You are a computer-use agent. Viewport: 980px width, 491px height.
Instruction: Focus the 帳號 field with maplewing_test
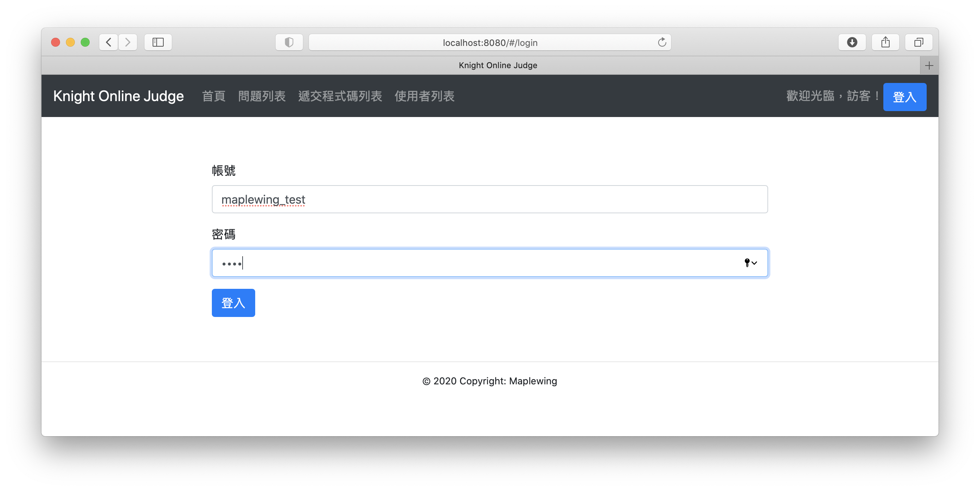[x=490, y=199]
